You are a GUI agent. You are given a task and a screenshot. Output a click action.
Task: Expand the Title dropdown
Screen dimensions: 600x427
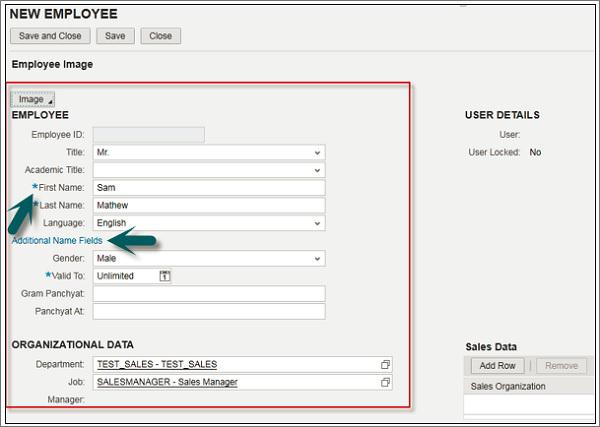click(x=317, y=153)
